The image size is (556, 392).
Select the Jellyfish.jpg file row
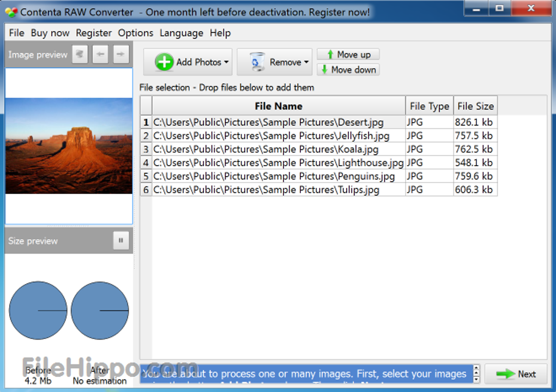(x=319, y=136)
